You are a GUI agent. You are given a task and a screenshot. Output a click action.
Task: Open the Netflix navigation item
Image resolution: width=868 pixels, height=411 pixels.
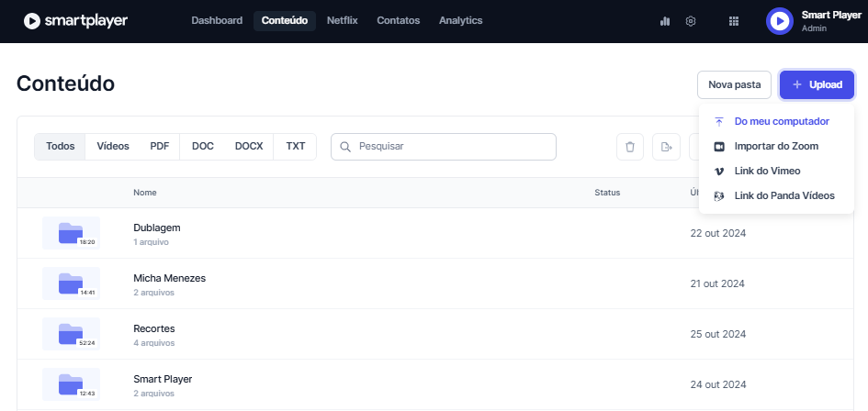click(x=342, y=20)
